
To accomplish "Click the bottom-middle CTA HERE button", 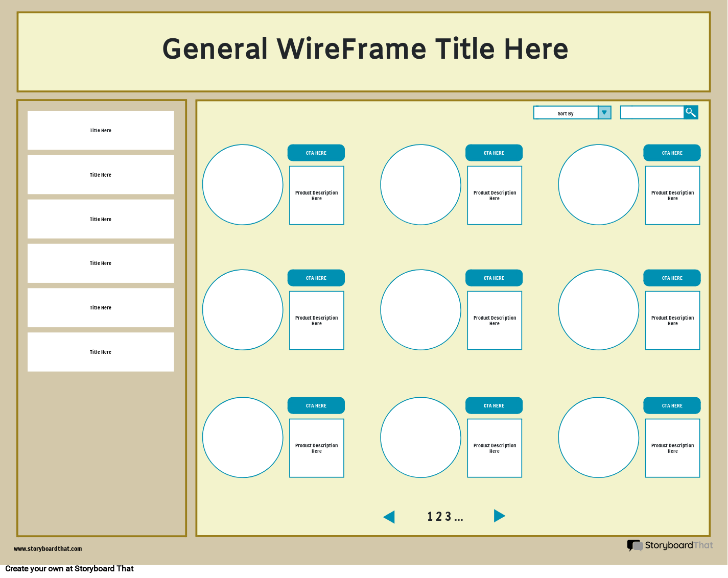I will click(x=494, y=405).
